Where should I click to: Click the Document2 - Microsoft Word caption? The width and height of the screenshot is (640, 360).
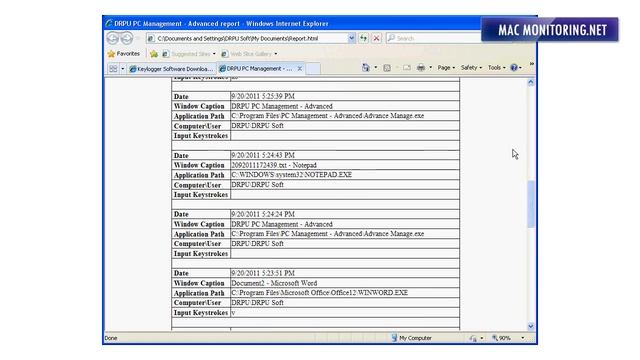pos(274,283)
